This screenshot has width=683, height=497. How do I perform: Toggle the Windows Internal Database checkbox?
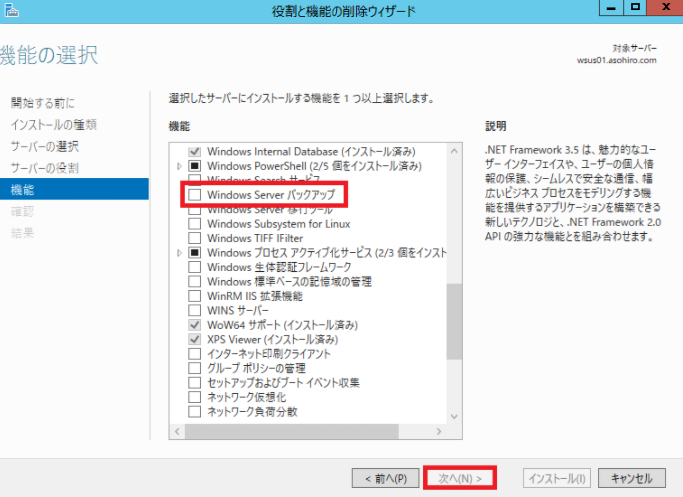coord(194,152)
